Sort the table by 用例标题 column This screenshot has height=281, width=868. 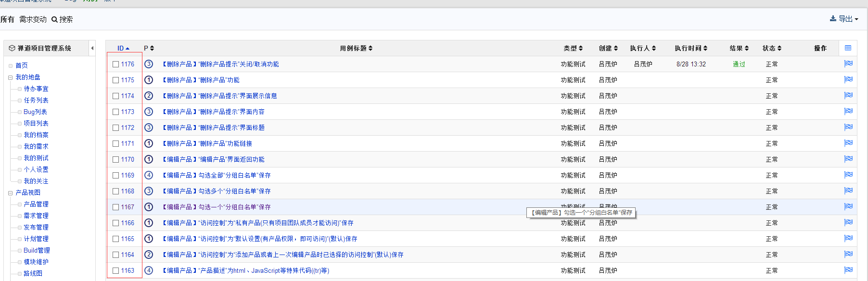click(x=356, y=48)
